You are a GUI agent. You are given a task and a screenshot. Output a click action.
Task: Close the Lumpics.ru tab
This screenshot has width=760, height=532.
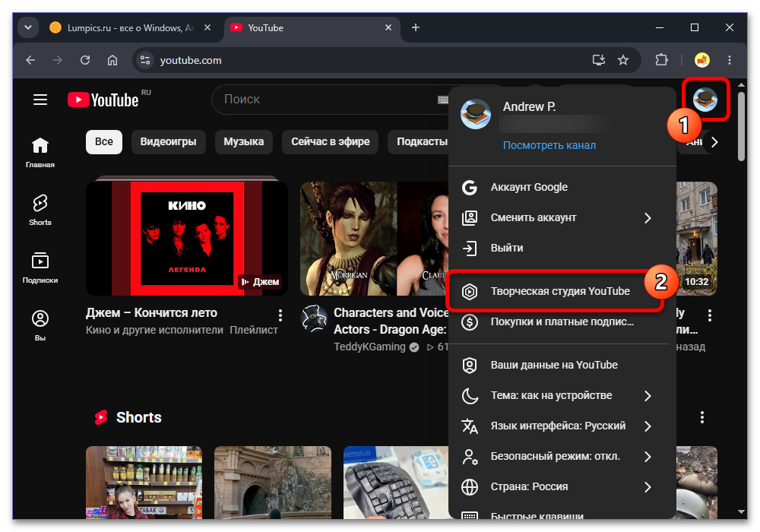pos(207,27)
